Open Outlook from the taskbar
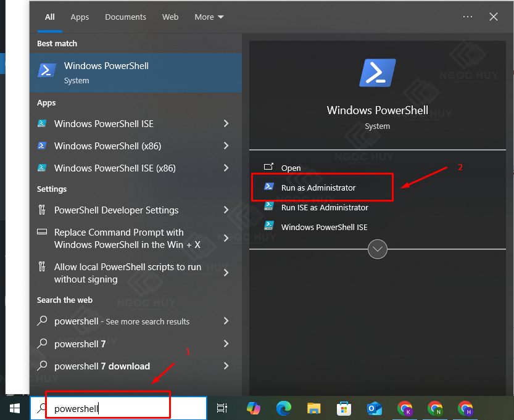Screen dimensions: 514x420 tap(375, 408)
